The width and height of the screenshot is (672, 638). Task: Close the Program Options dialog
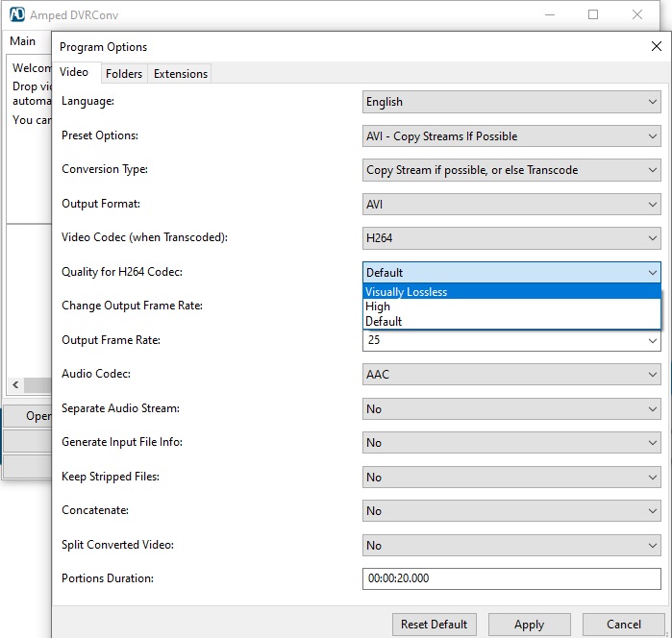[657, 46]
